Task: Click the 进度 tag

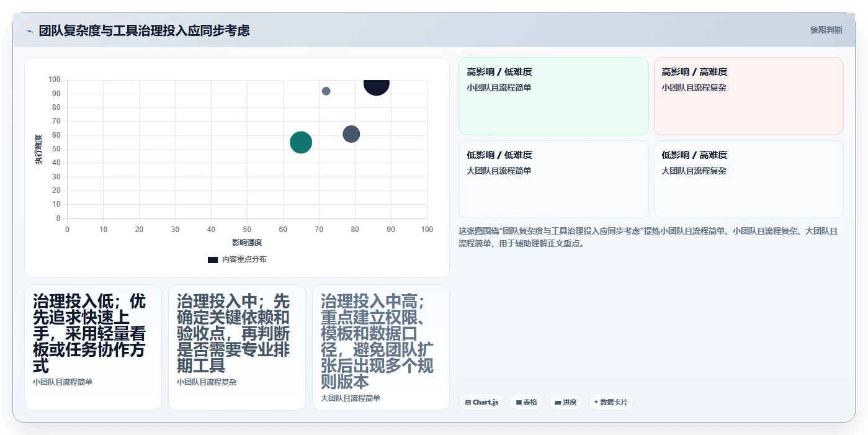Action: (x=566, y=402)
